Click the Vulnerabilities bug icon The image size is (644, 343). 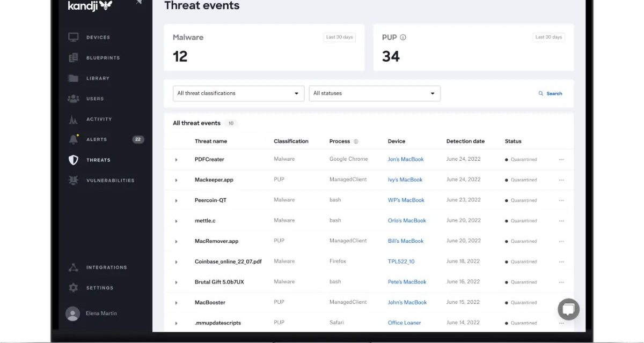[74, 181]
